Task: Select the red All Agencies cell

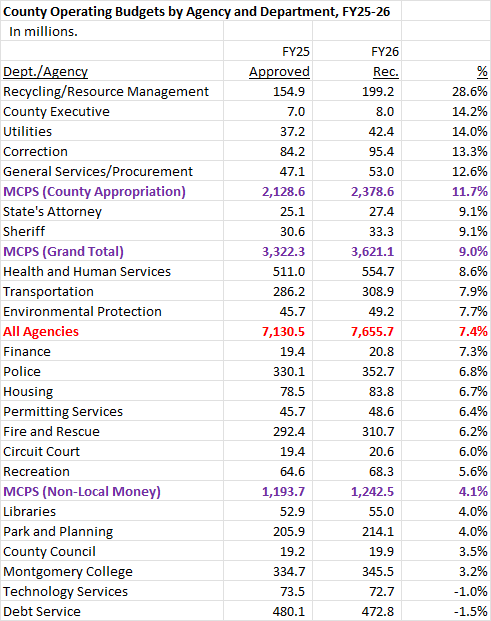Action: [x=41, y=331]
